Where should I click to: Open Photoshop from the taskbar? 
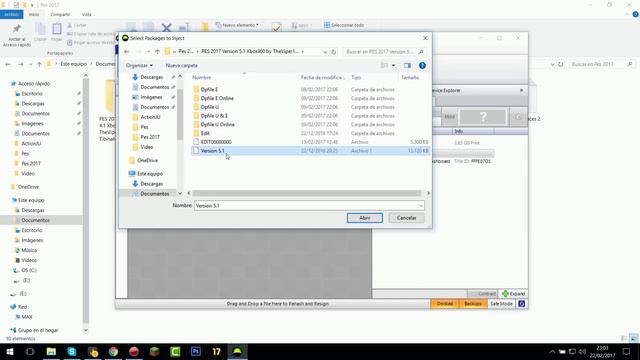[x=196, y=351]
